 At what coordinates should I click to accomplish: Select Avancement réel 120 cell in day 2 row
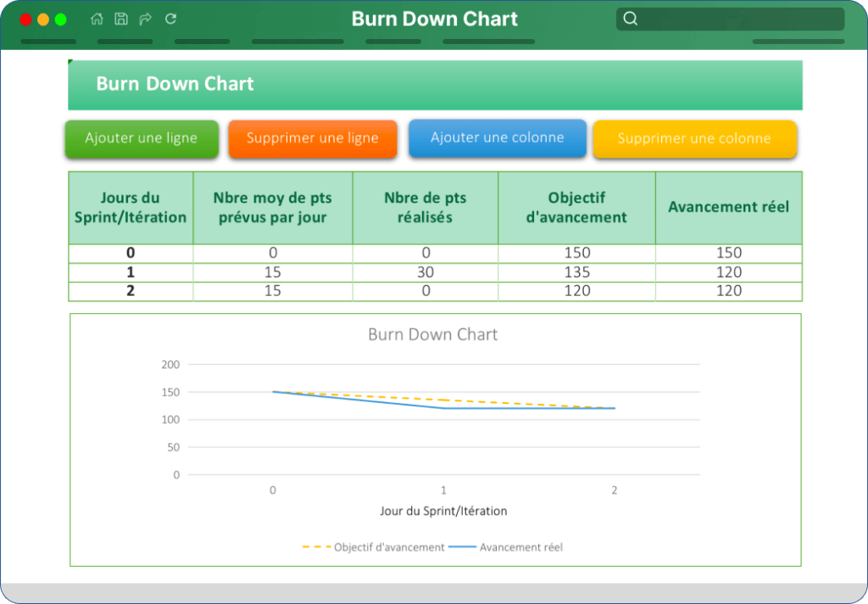[728, 292]
